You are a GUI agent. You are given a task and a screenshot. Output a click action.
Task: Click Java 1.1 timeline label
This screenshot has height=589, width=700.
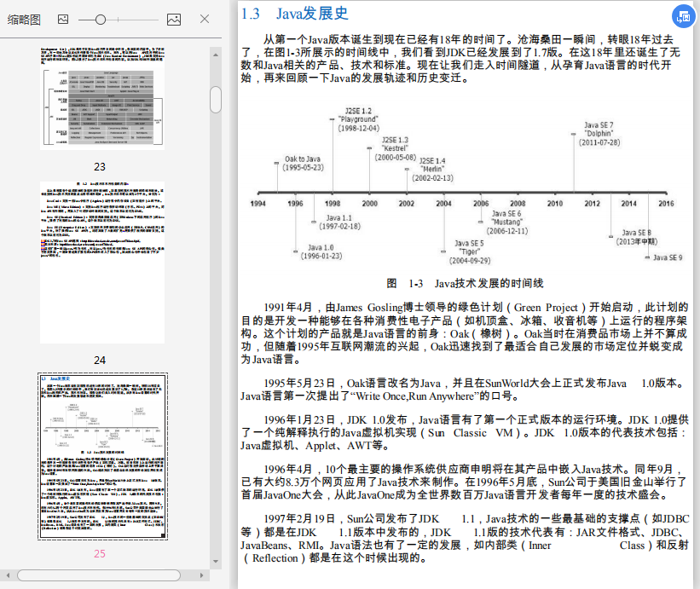339,222
